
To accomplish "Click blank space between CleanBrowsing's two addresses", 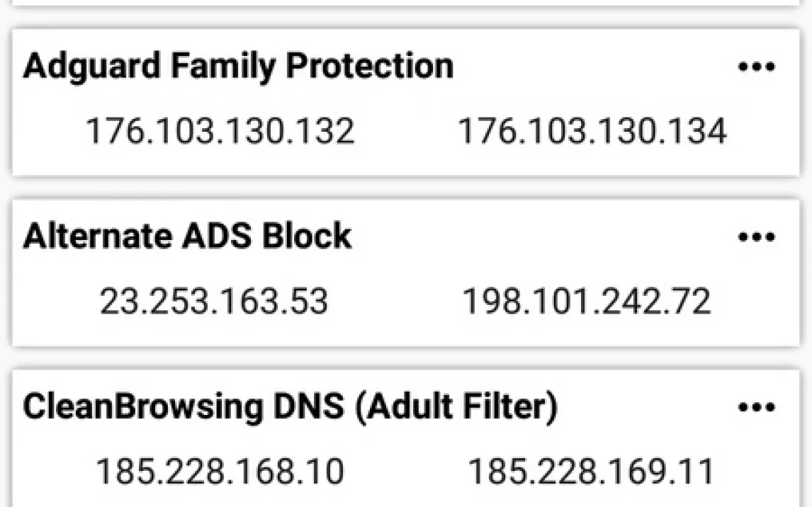I will click(406, 472).
